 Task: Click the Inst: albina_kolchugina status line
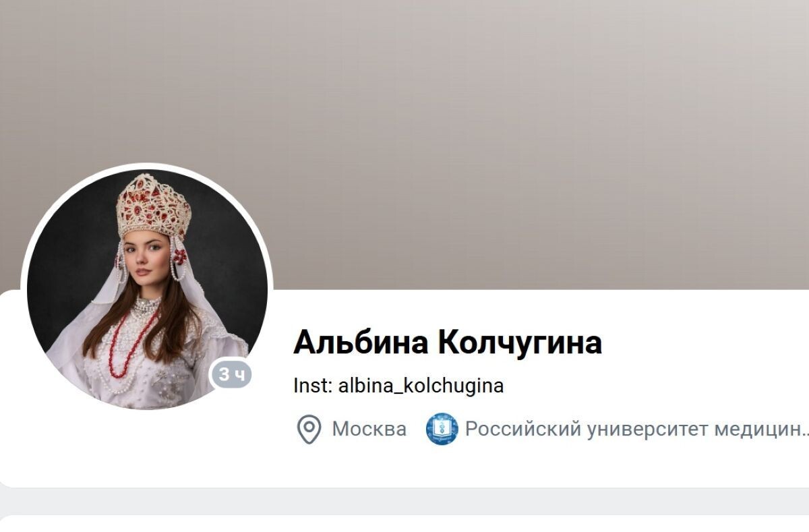(398, 386)
